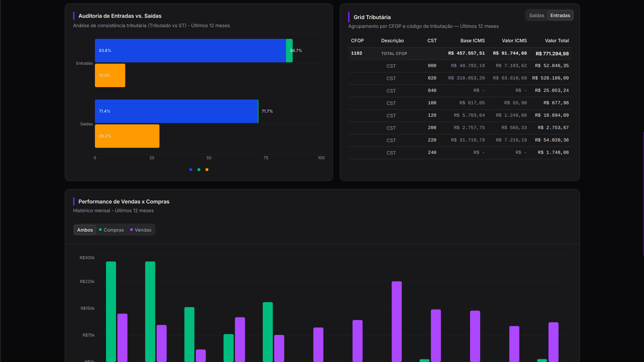
Task: Click the ICMS total R$ 91.744,08
Action: click(x=510, y=53)
